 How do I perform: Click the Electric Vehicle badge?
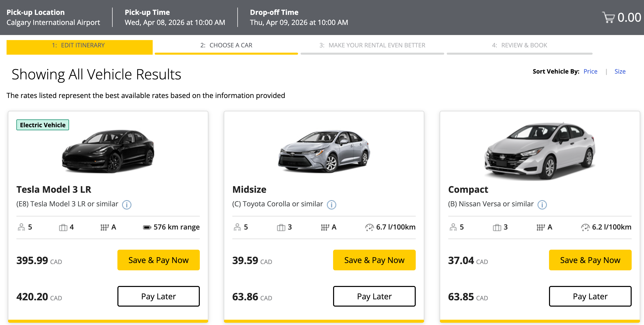[43, 124]
